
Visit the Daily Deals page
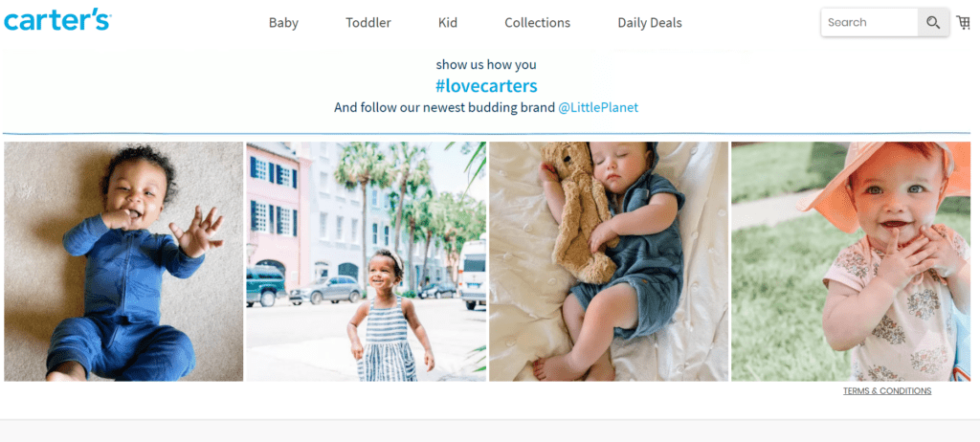(650, 23)
